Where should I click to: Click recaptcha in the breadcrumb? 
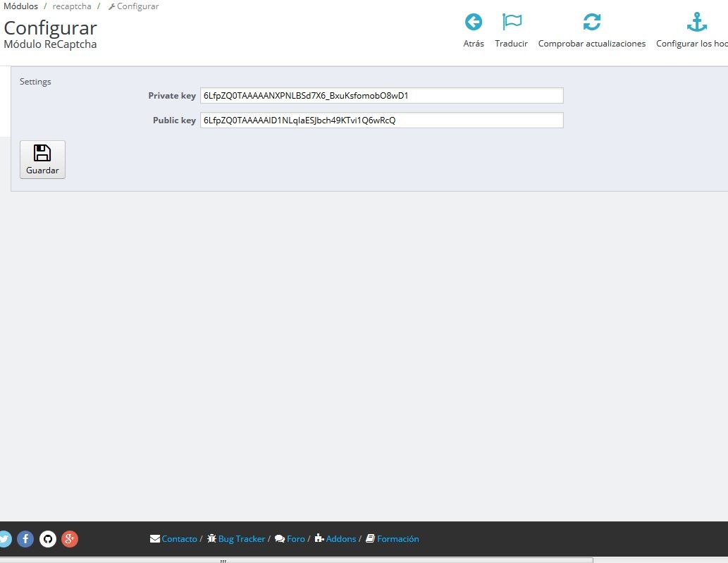pos(72,6)
